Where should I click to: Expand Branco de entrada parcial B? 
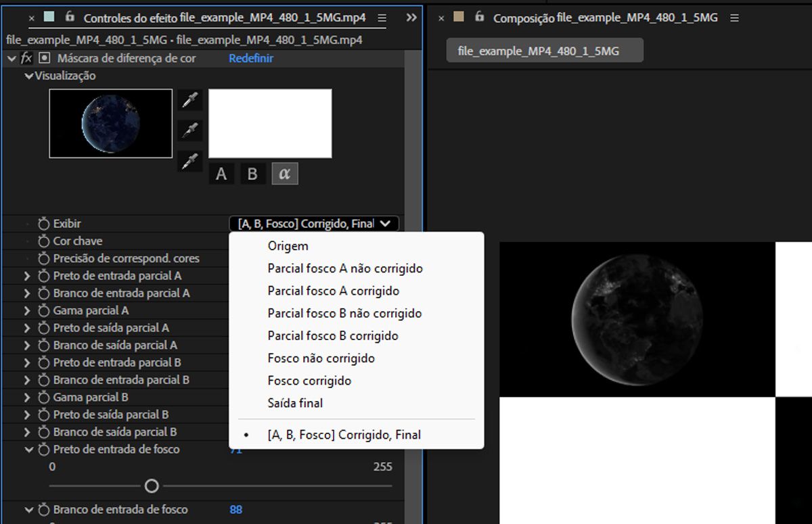(28, 380)
